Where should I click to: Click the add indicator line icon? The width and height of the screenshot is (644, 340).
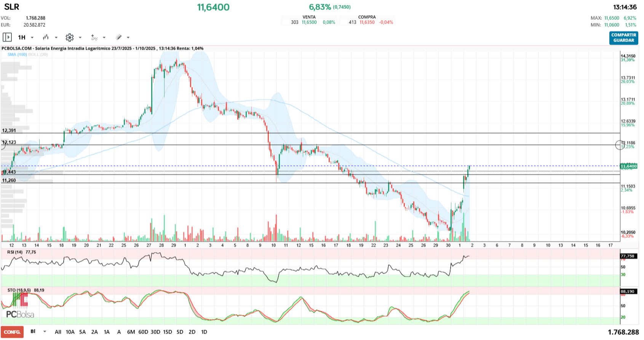point(94,37)
